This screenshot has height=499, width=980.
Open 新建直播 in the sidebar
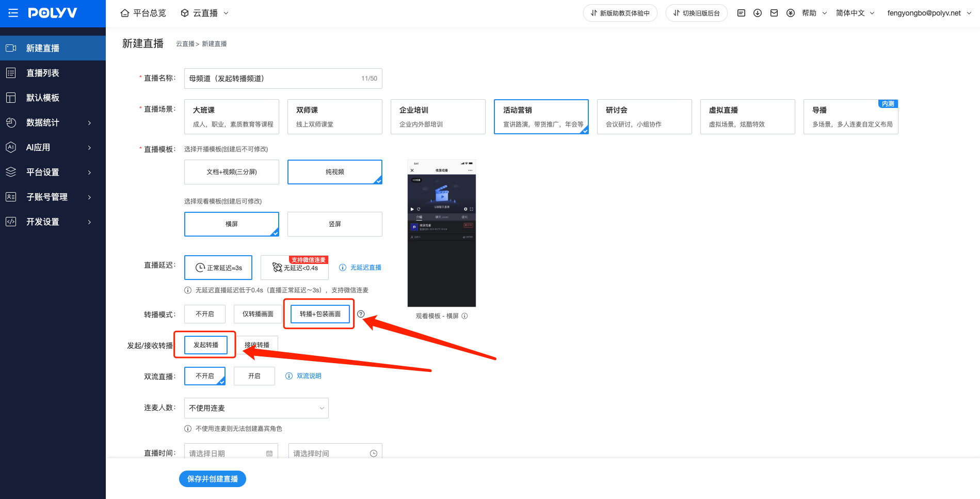click(x=53, y=48)
